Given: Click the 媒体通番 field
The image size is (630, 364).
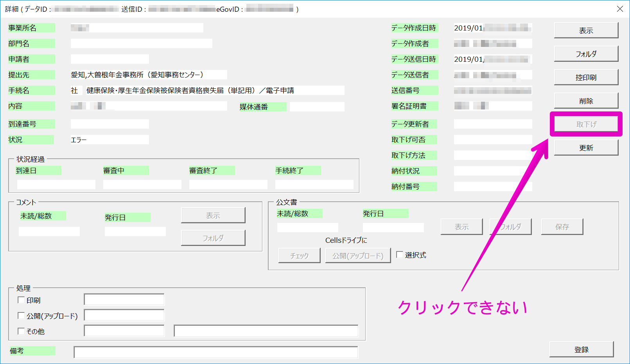Looking at the screenshot, I should pyautogui.click(x=317, y=107).
